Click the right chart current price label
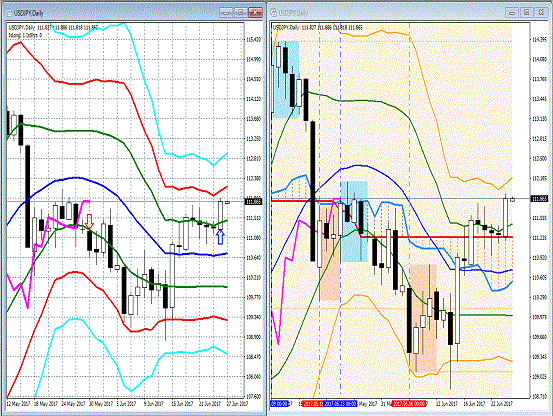Image resolution: width=553 pixels, height=416 pixels. point(539,199)
